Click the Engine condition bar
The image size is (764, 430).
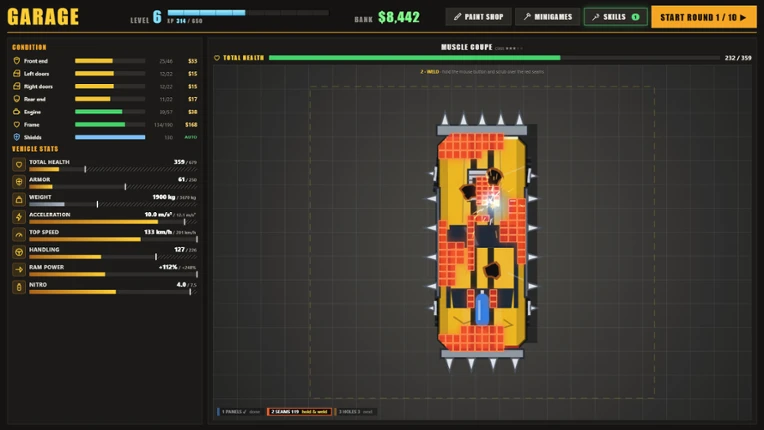pos(110,112)
